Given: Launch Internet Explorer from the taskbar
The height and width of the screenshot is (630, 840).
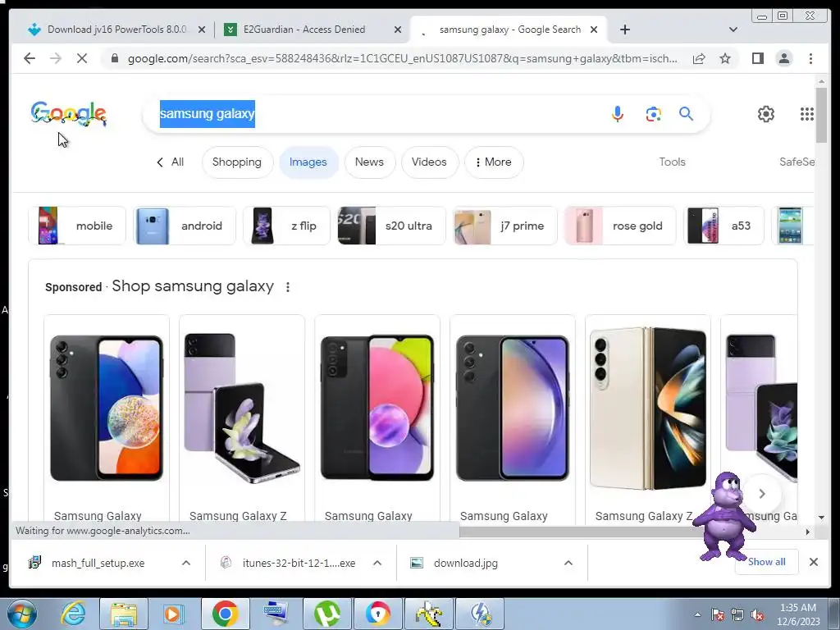Looking at the screenshot, I should tap(72, 614).
